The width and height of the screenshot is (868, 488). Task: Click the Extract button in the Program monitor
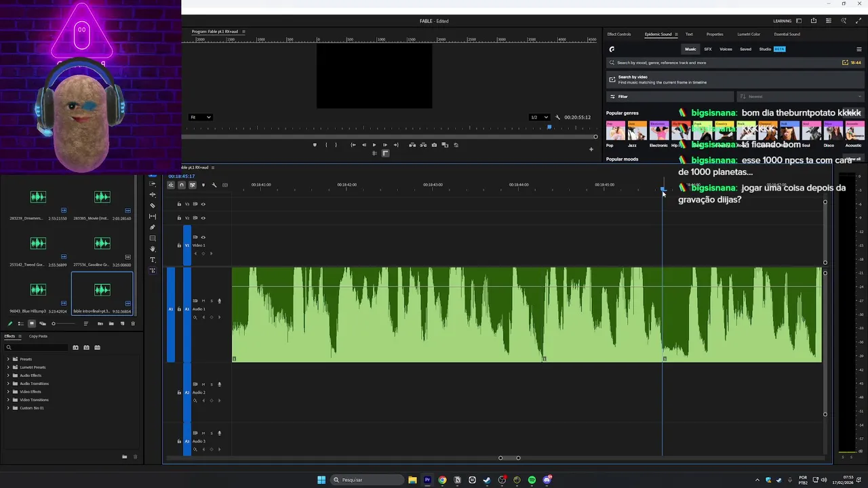tap(423, 144)
